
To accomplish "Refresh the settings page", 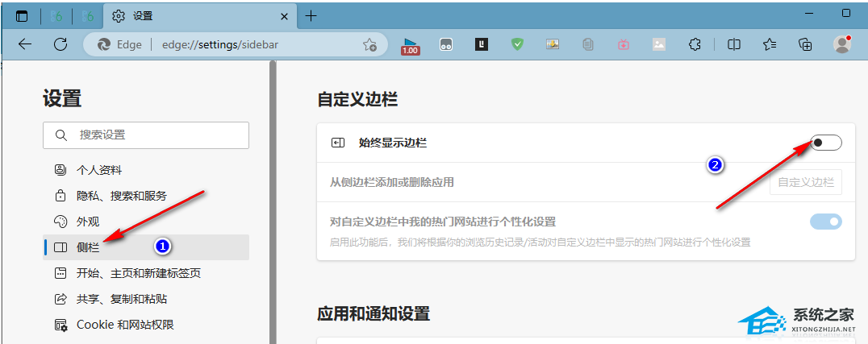I will tap(62, 44).
